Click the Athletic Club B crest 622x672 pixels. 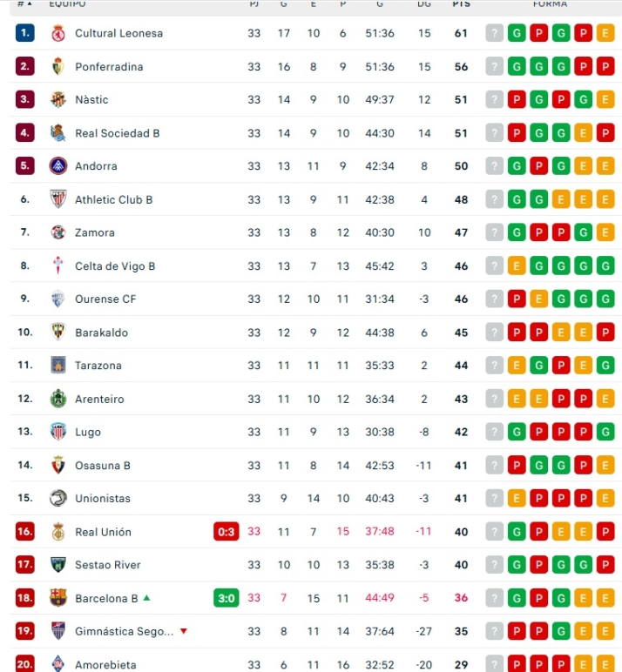58,199
